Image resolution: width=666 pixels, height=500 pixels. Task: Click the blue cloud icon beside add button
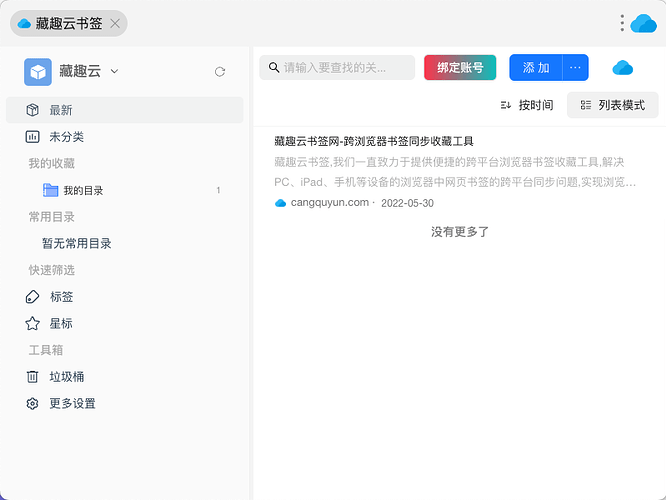pyautogui.click(x=623, y=68)
